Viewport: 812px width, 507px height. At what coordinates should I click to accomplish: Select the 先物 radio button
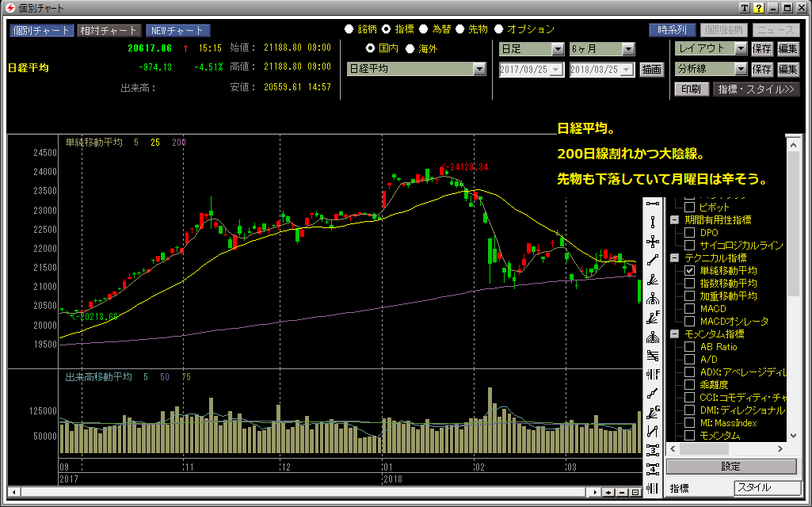459,29
